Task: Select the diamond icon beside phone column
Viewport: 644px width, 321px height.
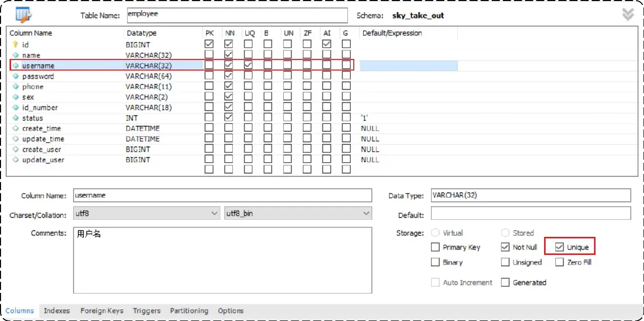Action: click(x=15, y=87)
